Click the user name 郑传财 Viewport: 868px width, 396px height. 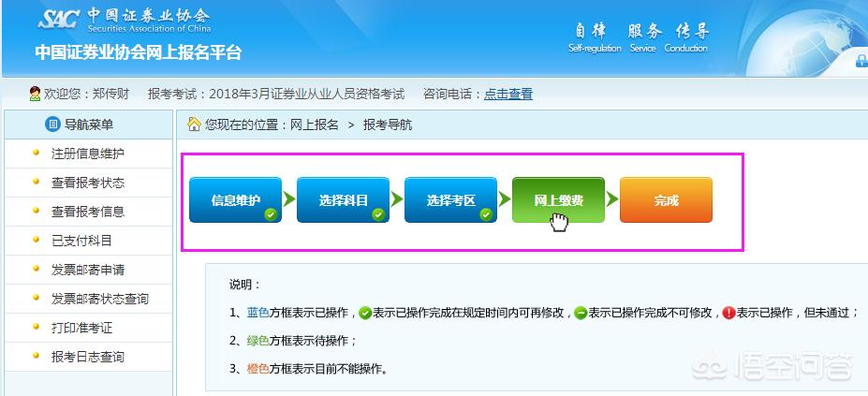click(110, 95)
